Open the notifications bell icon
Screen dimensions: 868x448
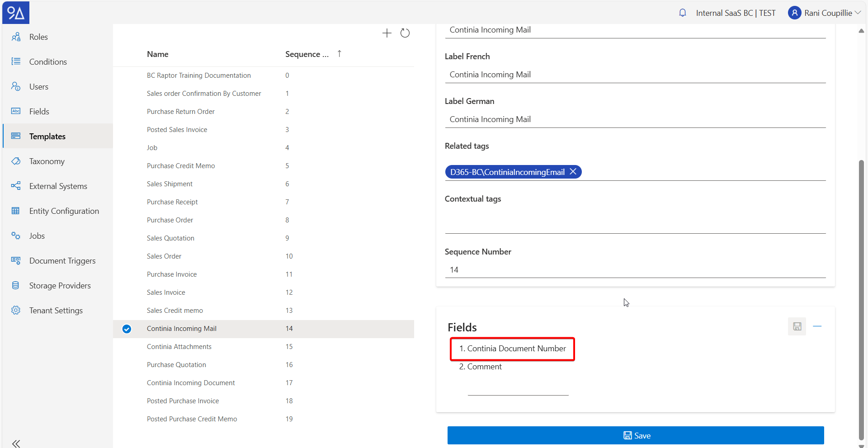[x=682, y=13]
